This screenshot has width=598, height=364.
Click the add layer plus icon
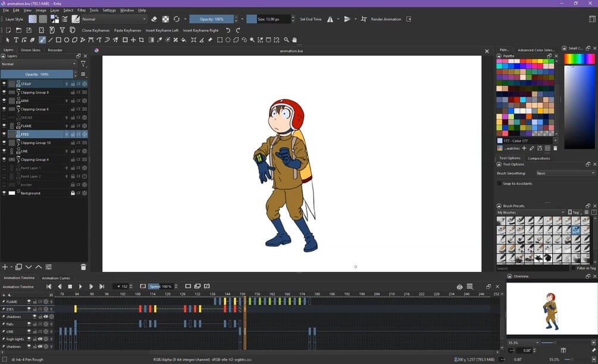pos(5,267)
